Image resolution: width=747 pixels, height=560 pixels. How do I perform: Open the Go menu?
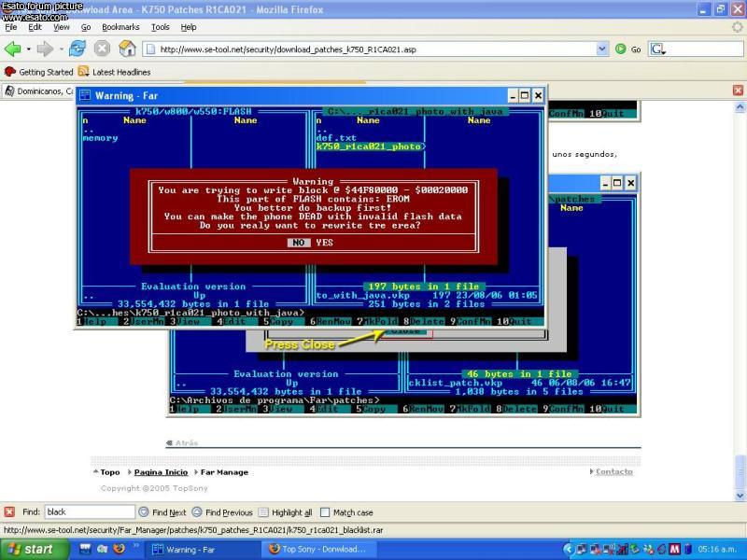click(x=86, y=27)
